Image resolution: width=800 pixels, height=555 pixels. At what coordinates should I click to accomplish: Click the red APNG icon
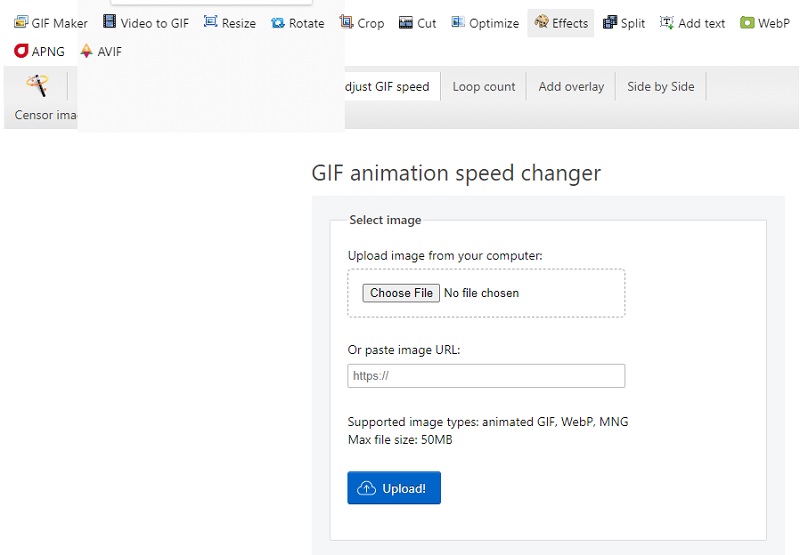pyautogui.click(x=21, y=51)
